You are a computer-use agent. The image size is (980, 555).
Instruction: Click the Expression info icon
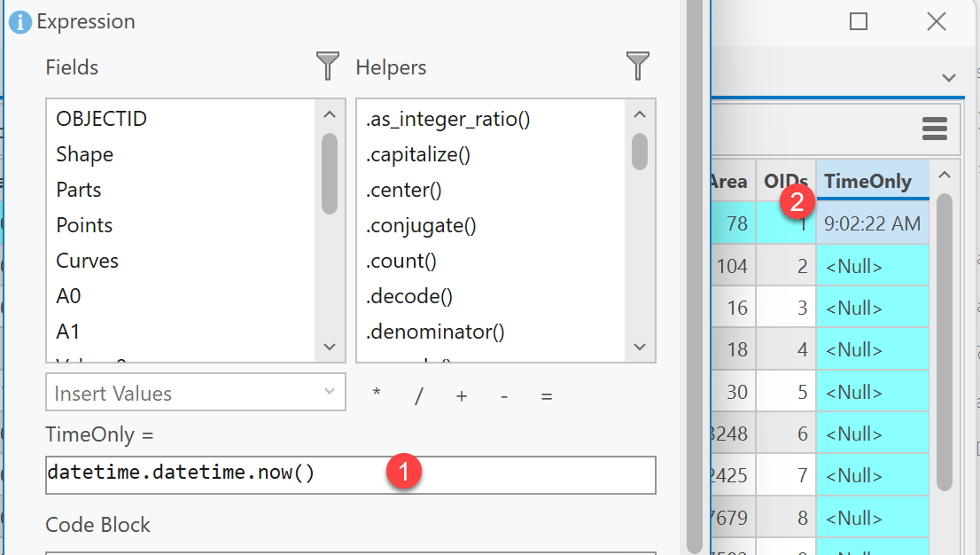[x=20, y=22]
